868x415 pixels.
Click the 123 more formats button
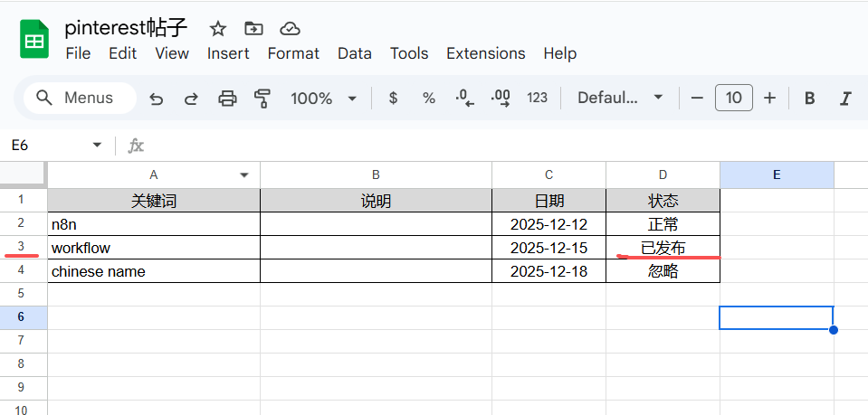coord(537,99)
